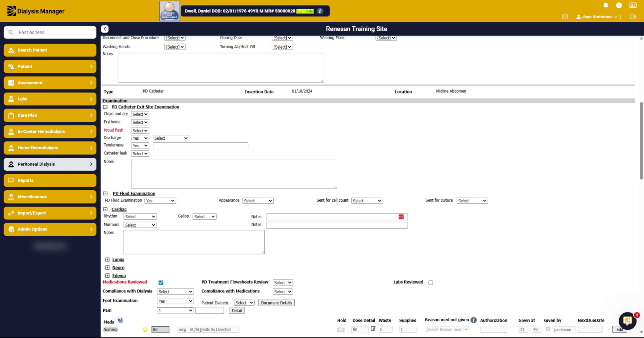Click the Fast access search icon
The width and height of the screenshot is (644, 338).
click(11, 32)
